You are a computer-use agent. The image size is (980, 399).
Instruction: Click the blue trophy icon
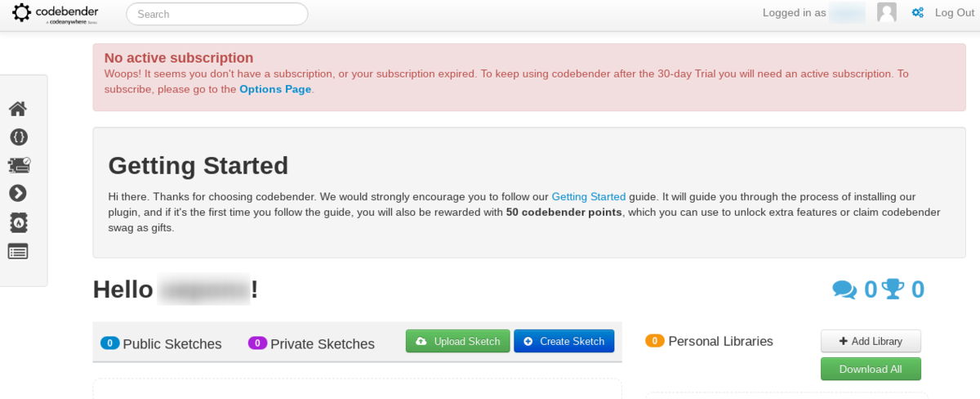coord(893,289)
